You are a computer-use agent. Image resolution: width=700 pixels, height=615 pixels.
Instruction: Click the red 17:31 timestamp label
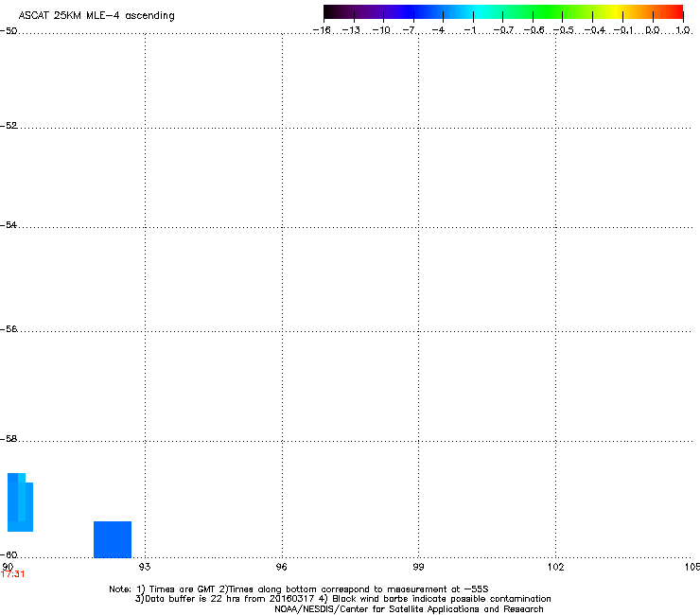12,574
